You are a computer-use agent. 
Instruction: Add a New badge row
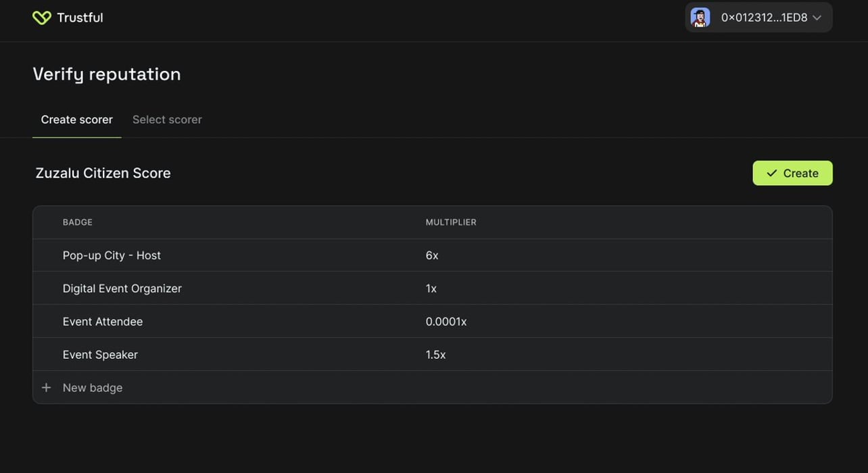[433, 388]
